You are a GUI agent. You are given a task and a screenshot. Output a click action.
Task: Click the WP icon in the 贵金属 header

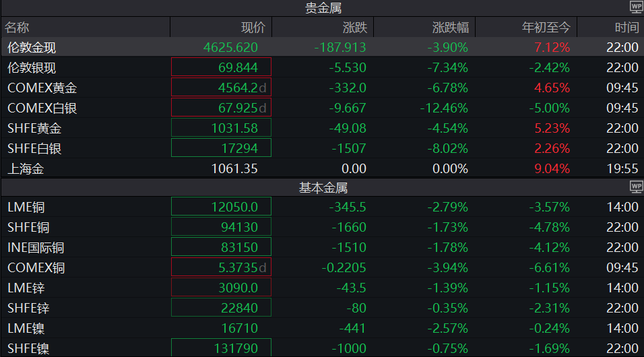coord(636,7)
